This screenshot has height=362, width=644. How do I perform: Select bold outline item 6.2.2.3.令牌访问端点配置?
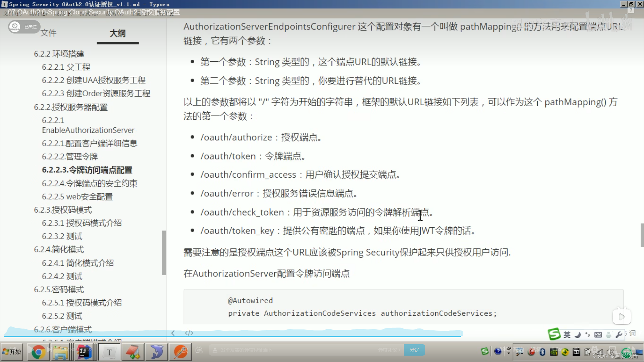(87, 170)
